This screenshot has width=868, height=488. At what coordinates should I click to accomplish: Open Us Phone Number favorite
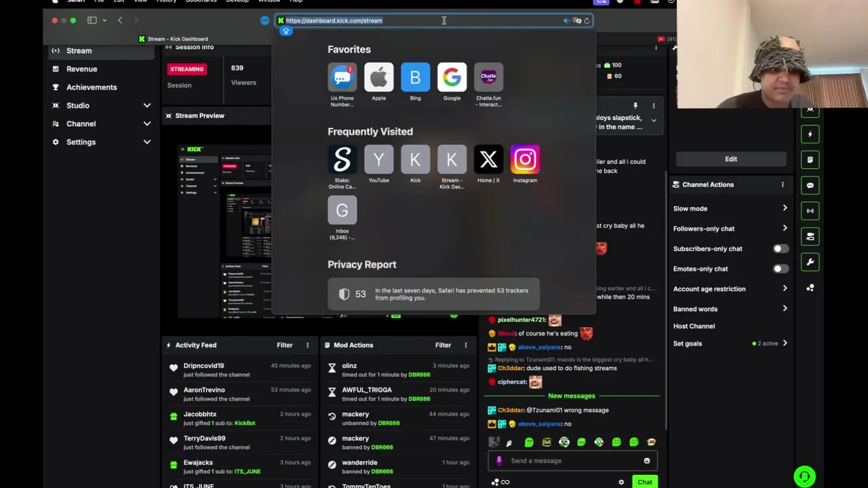pos(342,77)
